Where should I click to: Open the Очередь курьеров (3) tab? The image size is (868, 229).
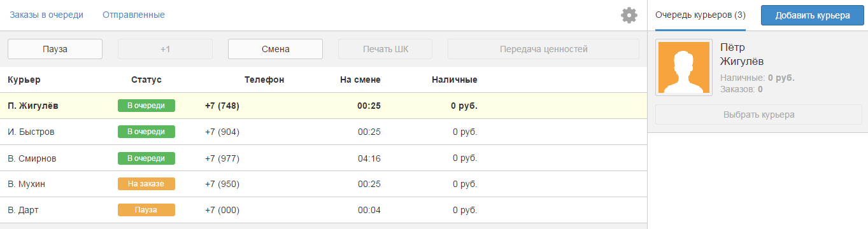click(x=700, y=15)
